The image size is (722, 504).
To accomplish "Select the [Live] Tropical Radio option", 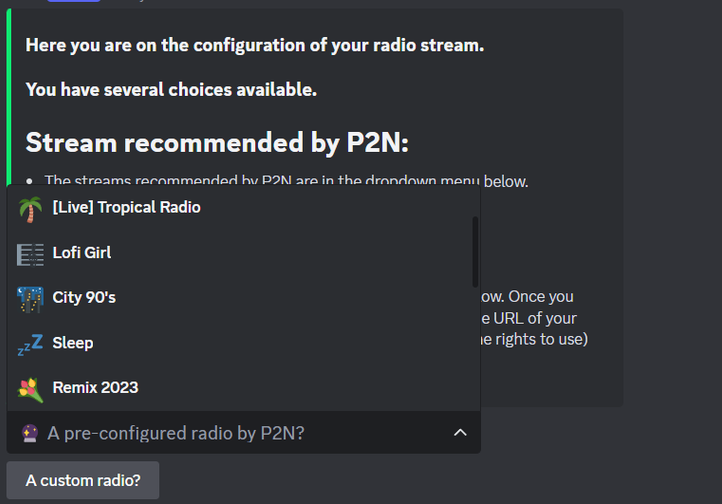I will (x=244, y=208).
